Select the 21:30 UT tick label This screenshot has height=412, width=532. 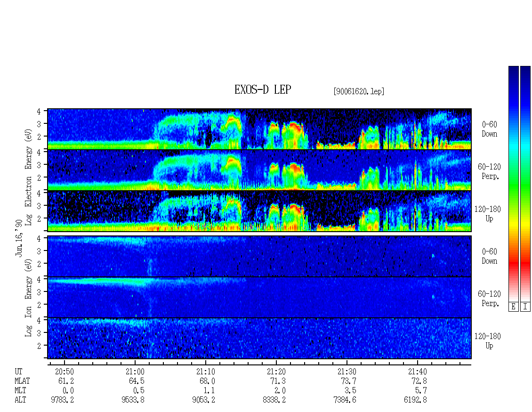tap(347, 372)
